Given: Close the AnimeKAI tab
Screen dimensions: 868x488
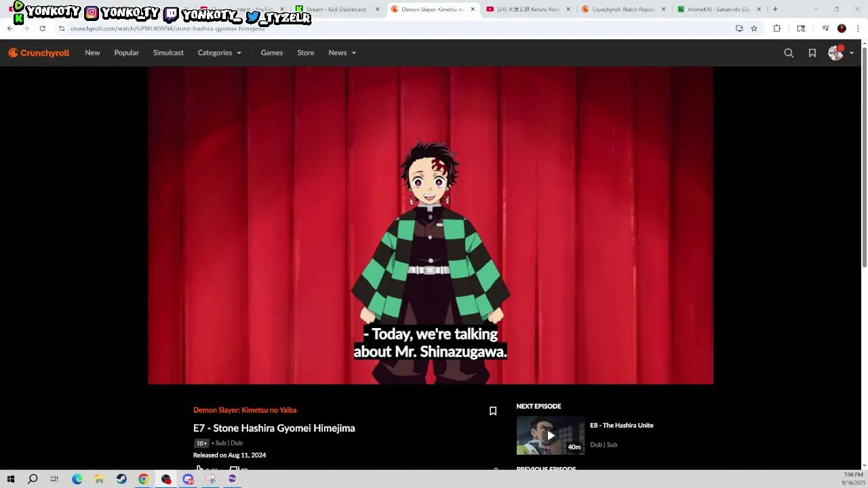Looking at the screenshot, I should (759, 9).
